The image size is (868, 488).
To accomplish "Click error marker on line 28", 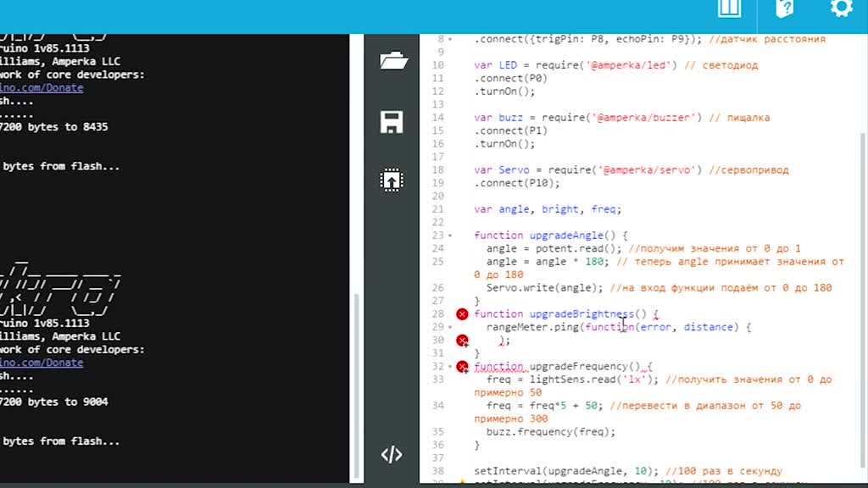I will [x=462, y=314].
